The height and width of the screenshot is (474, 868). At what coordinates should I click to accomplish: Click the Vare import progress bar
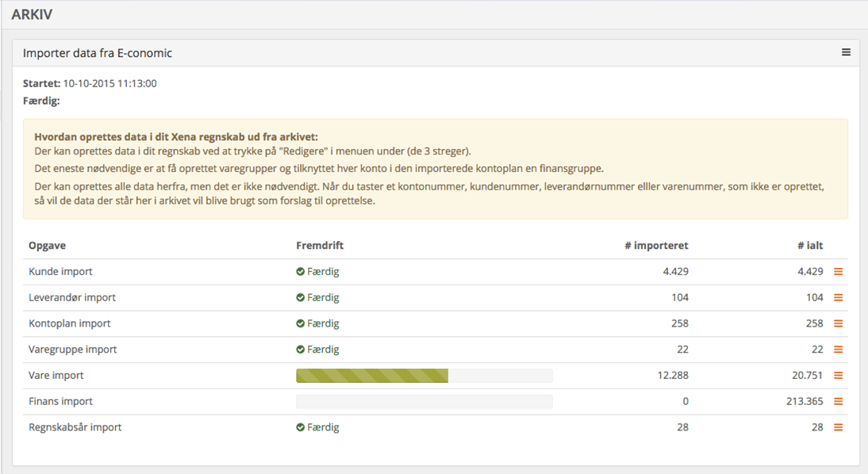424,376
